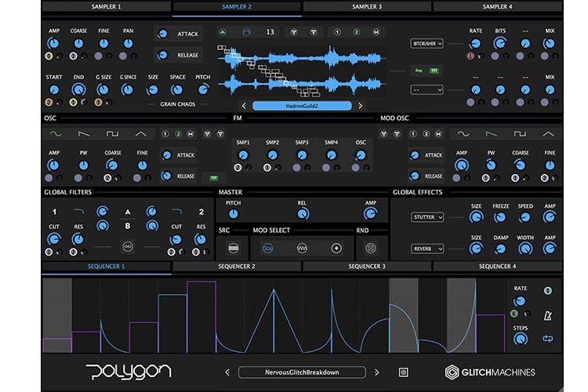Click the Master PITCH knob
The height and width of the screenshot is (392, 588).
(x=234, y=214)
